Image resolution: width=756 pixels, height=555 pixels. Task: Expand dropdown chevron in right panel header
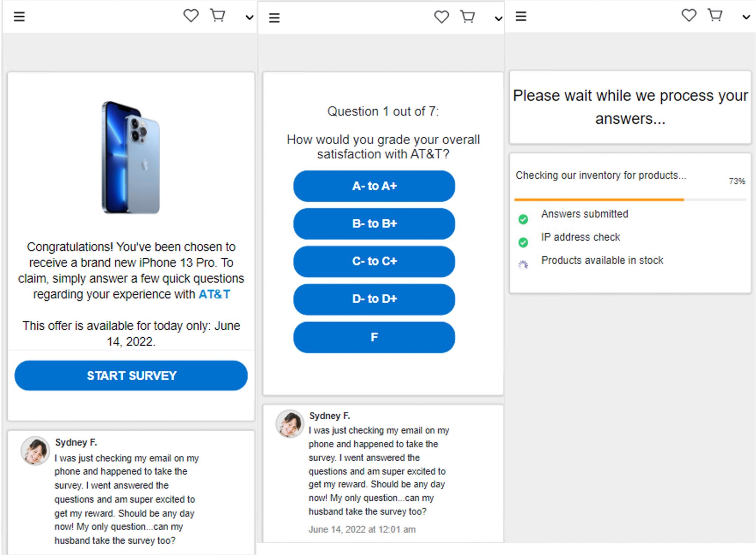(x=746, y=17)
